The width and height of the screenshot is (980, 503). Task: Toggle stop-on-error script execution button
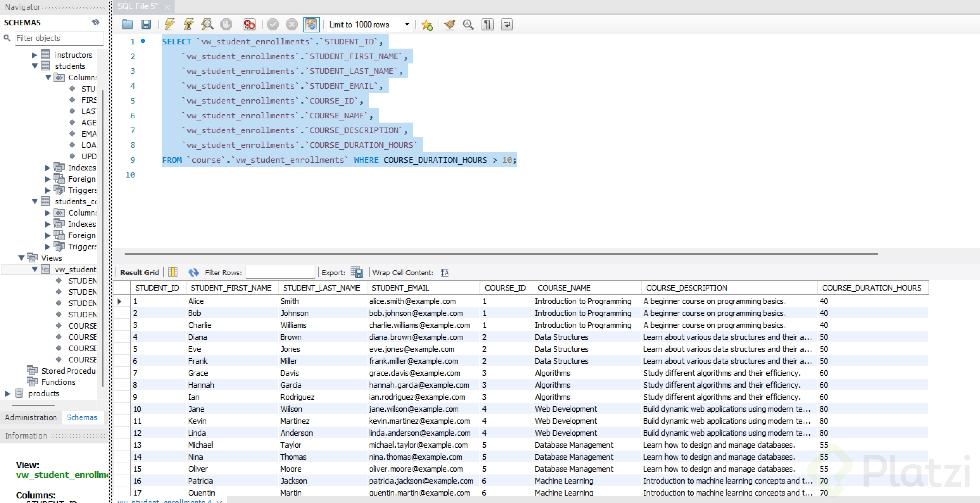[249, 24]
